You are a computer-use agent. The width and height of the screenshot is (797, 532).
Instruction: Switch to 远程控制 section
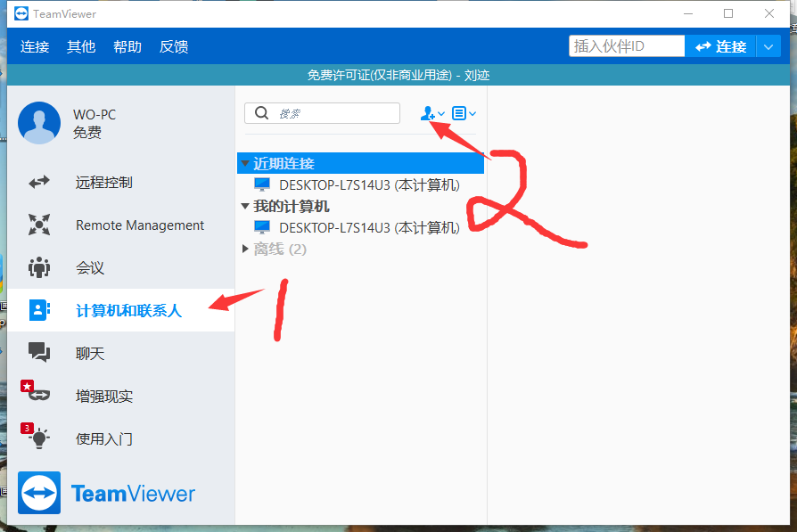click(x=121, y=182)
